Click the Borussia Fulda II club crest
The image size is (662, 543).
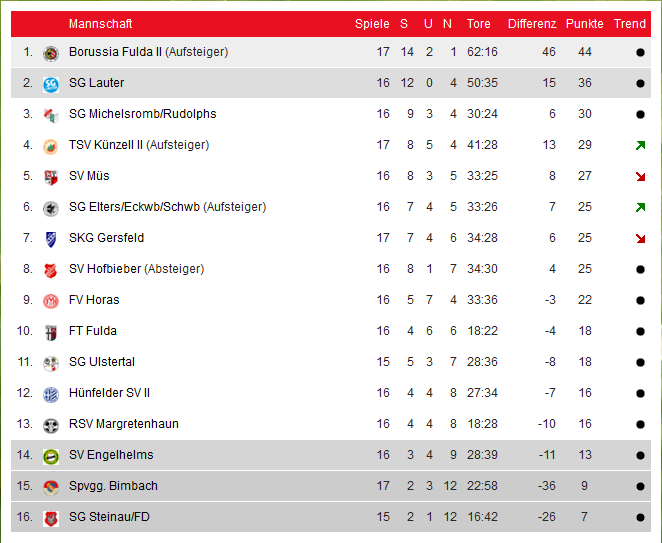(x=51, y=53)
